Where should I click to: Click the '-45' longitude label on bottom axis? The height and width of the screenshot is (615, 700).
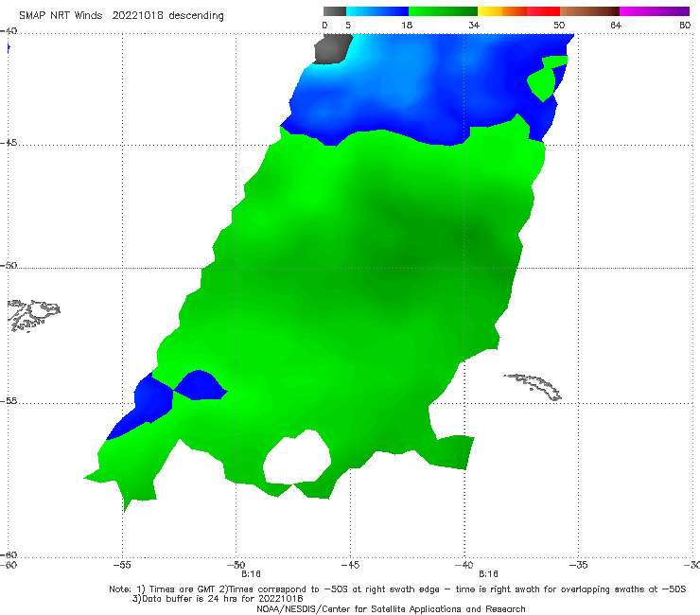coord(350,565)
